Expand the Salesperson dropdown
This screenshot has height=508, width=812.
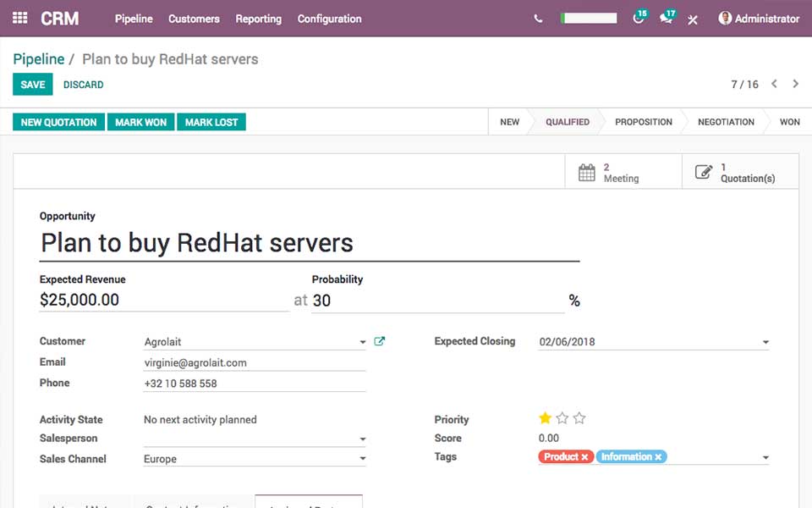click(363, 439)
